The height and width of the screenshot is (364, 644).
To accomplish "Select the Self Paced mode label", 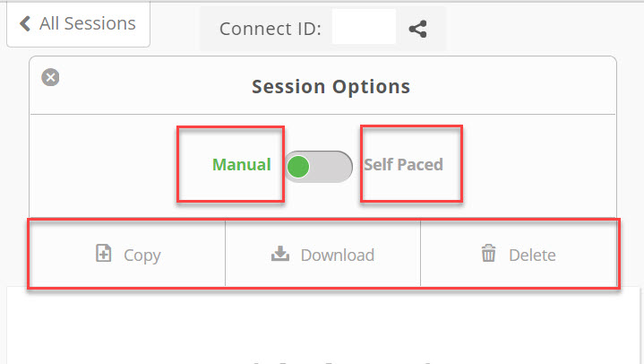I will coord(403,165).
